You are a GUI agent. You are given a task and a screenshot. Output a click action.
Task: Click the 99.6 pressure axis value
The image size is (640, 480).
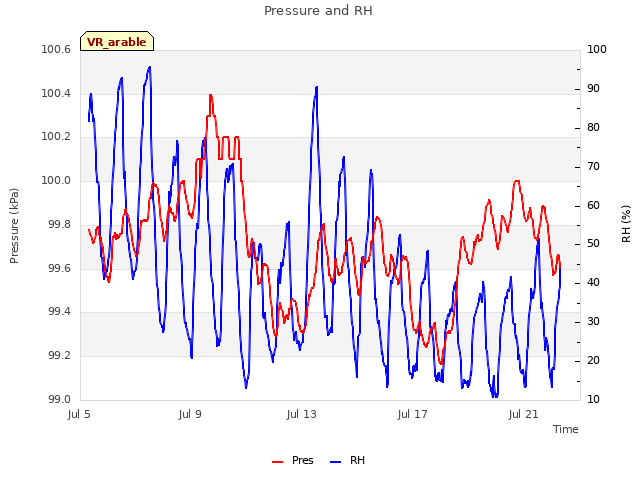(x=60, y=268)
